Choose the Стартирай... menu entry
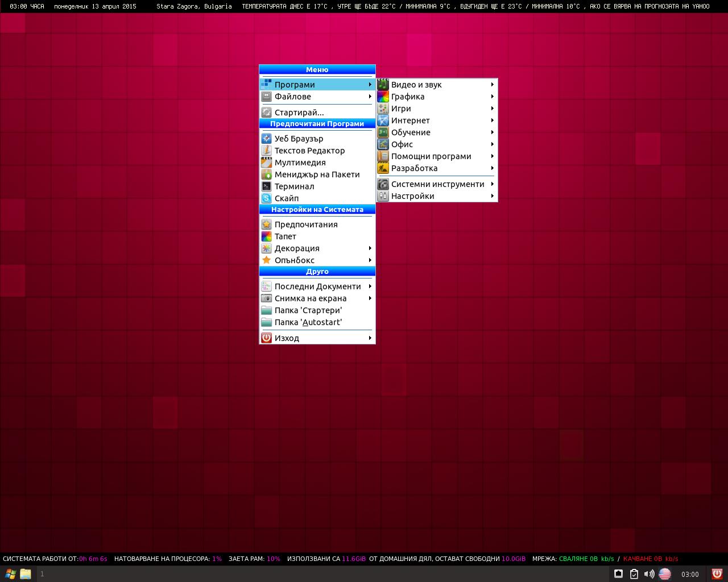The image size is (728, 582). tap(317, 113)
